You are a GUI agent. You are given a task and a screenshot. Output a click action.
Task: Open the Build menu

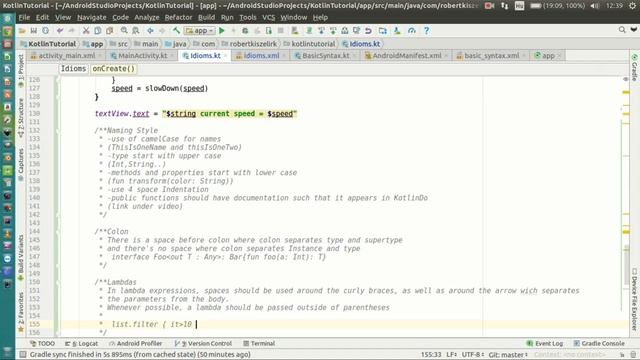(206, 18)
